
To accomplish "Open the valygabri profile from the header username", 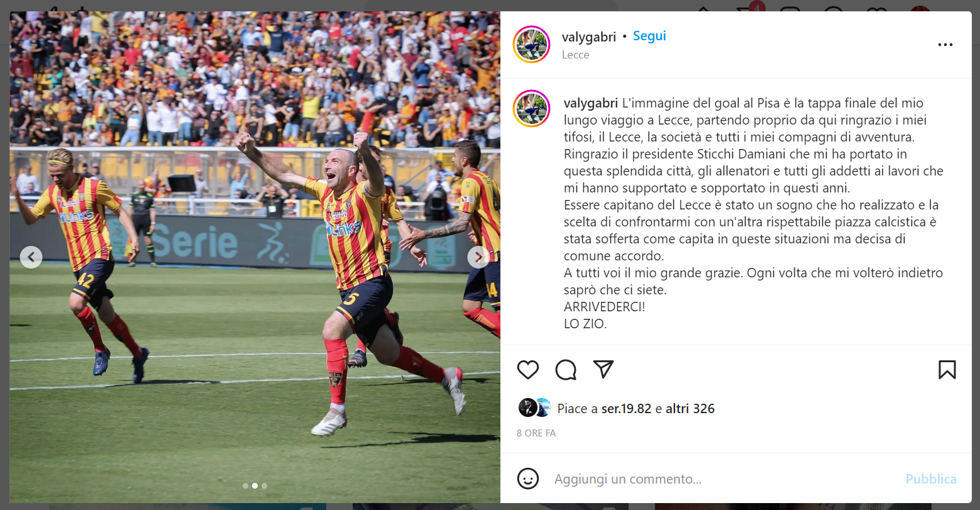I will point(589,37).
